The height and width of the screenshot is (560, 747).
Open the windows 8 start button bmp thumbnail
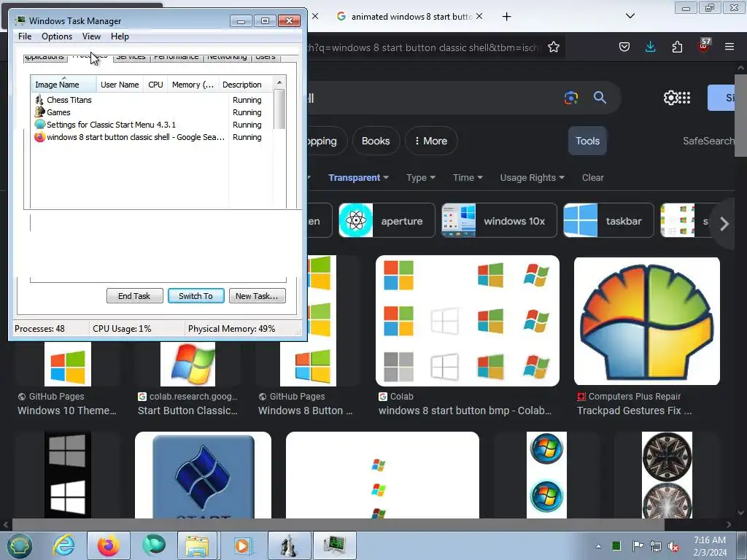pos(468,321)
